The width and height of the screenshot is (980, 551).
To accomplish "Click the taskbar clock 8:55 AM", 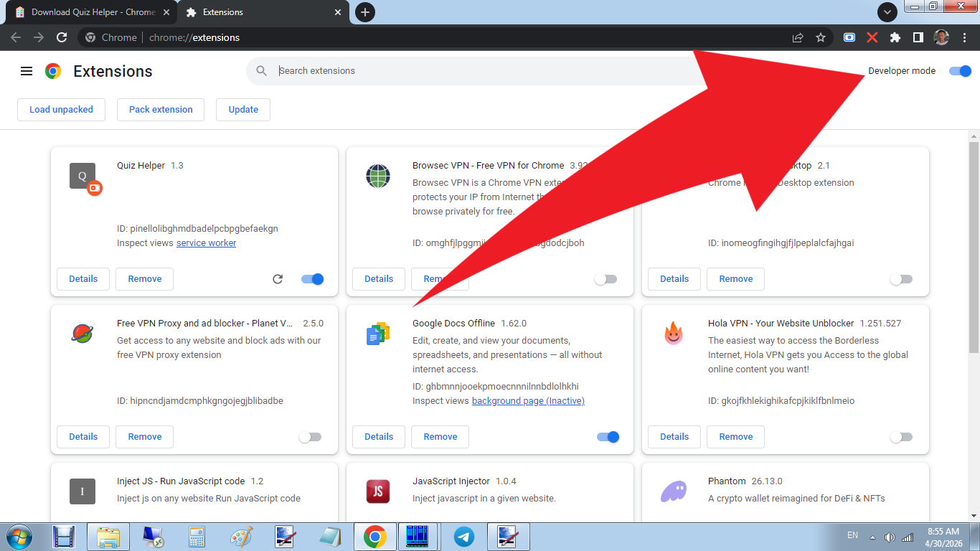I will point(943,532).
